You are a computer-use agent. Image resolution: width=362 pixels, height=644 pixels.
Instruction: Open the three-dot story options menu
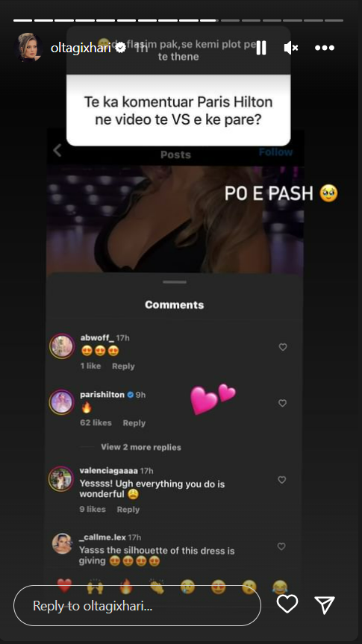325,48
